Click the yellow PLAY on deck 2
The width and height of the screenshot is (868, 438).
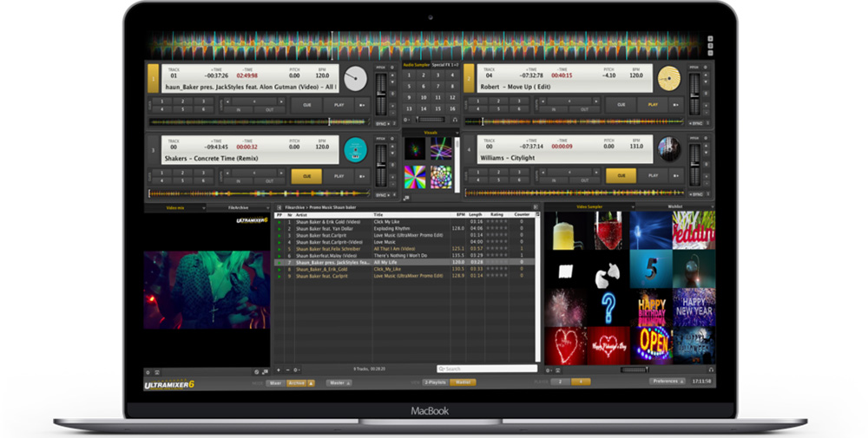coord(653,105)
